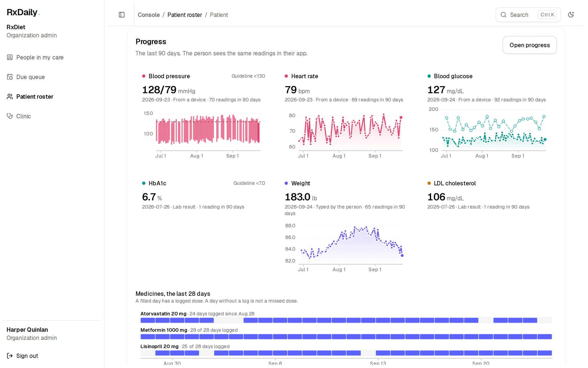This screenshot has height=368, width=588.
Task: Go to Patient roster in sidebar
Action: [52, 96]
